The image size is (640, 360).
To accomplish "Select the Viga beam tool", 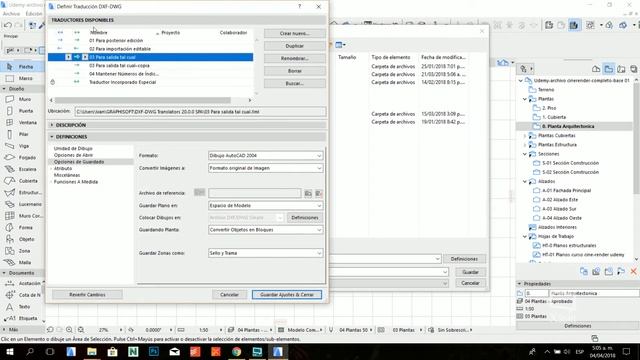I will coord(22,146).
